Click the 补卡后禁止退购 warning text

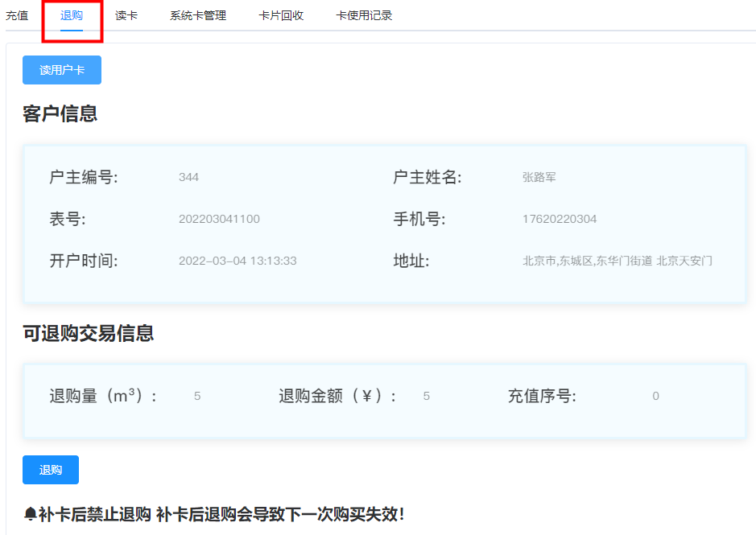(x=221, y=514)
